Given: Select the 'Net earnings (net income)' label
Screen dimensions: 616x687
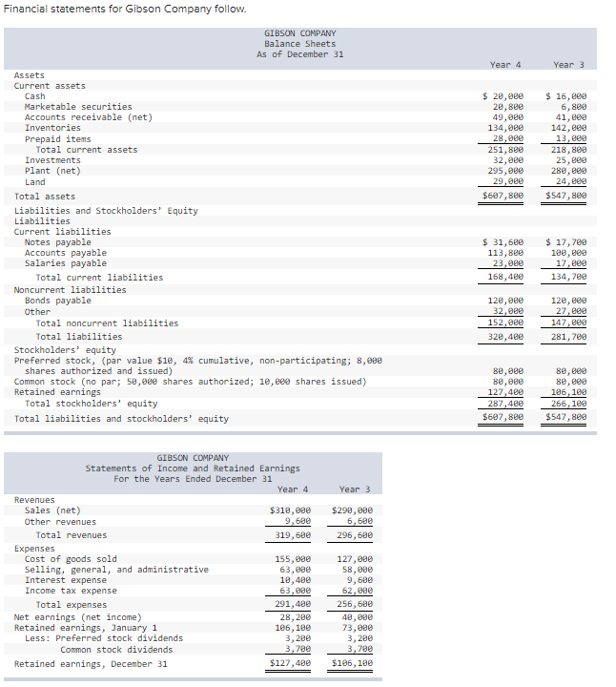Looking at the screenshot, I should coord(77,617).
